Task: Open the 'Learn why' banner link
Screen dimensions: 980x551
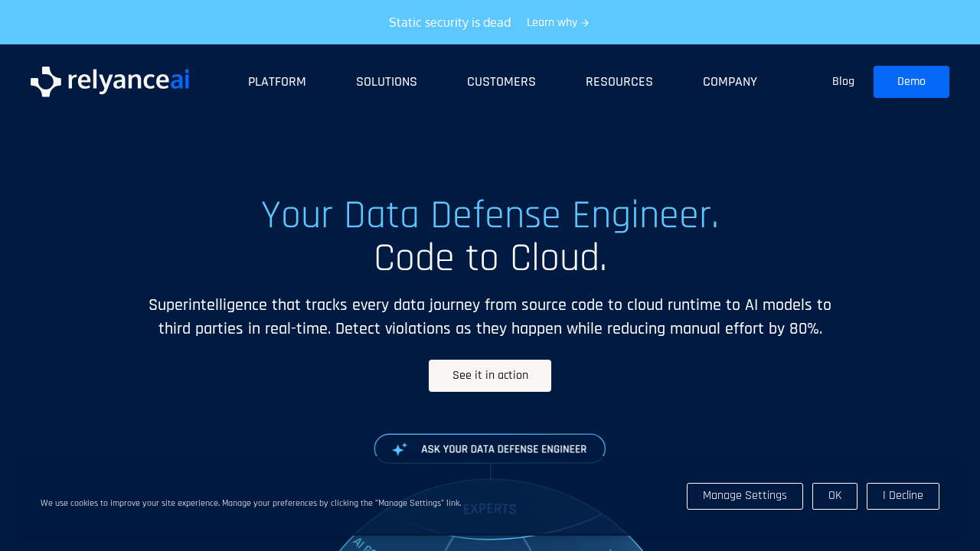Action: 557,23
